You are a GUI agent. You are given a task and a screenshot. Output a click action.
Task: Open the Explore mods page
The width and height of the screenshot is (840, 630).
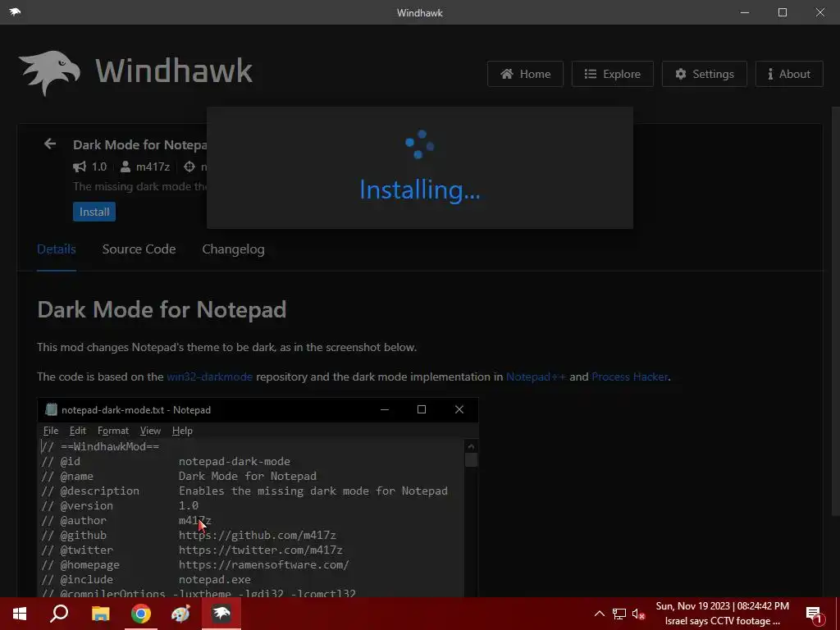pos(612,74)
